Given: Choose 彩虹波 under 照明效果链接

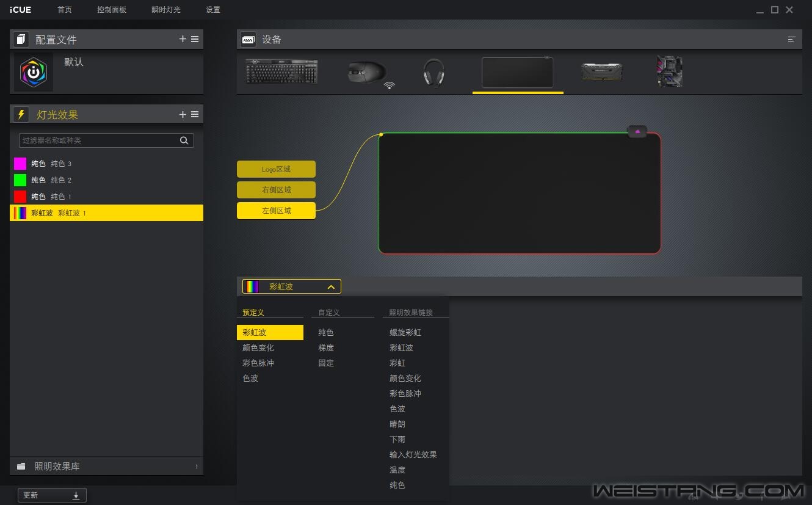Looking at the screenshot, I should (x=401, y=348).
